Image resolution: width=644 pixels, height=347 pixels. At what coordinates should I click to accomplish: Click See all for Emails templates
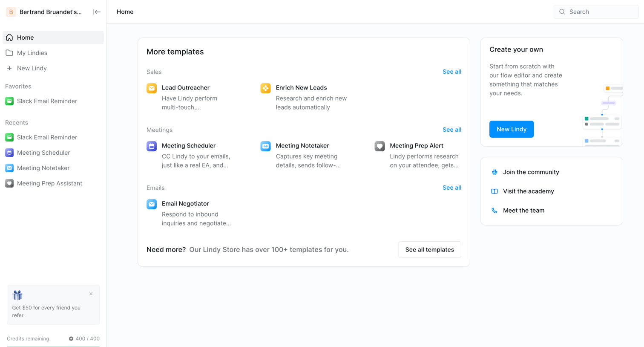(x=451, y=188)
